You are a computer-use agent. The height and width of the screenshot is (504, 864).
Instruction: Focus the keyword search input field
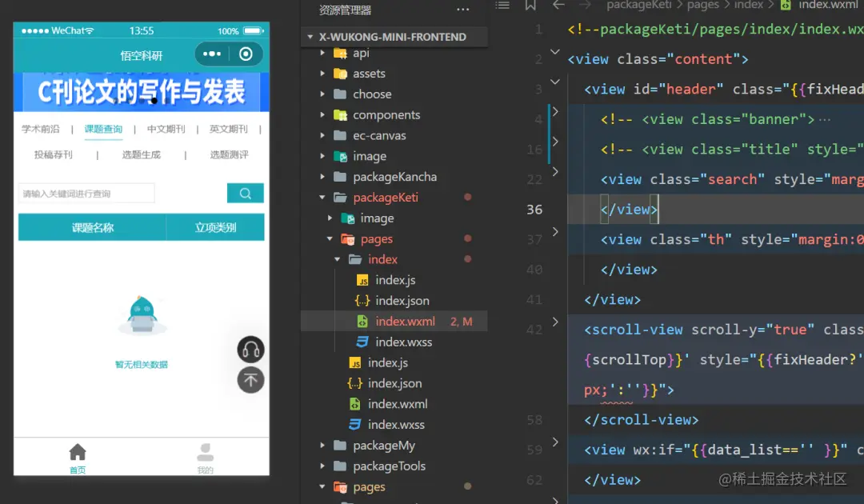tap(86, 194)
